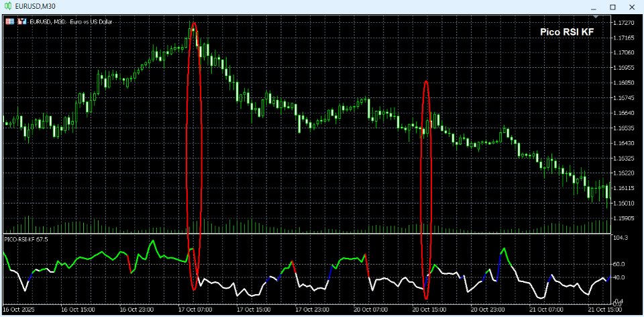
Task: Open the One Click Trading panel icon
Action: [x=9, y=21]
